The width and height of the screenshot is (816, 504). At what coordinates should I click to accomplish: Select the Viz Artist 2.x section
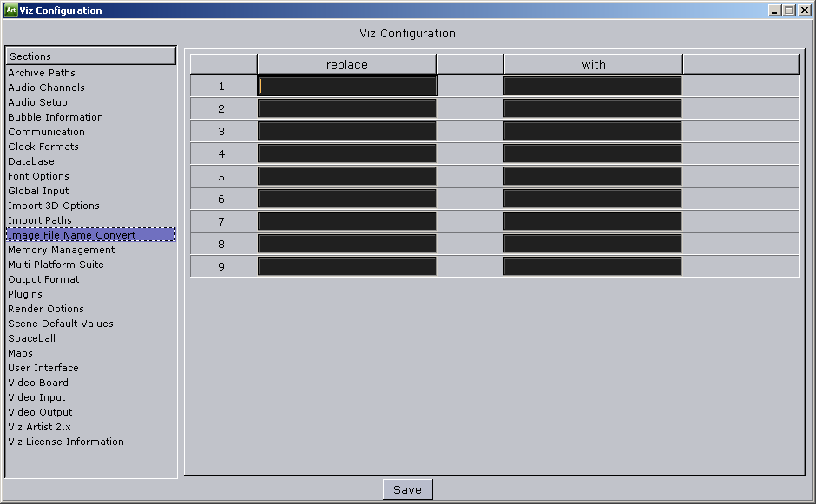(x=41, y=427)
